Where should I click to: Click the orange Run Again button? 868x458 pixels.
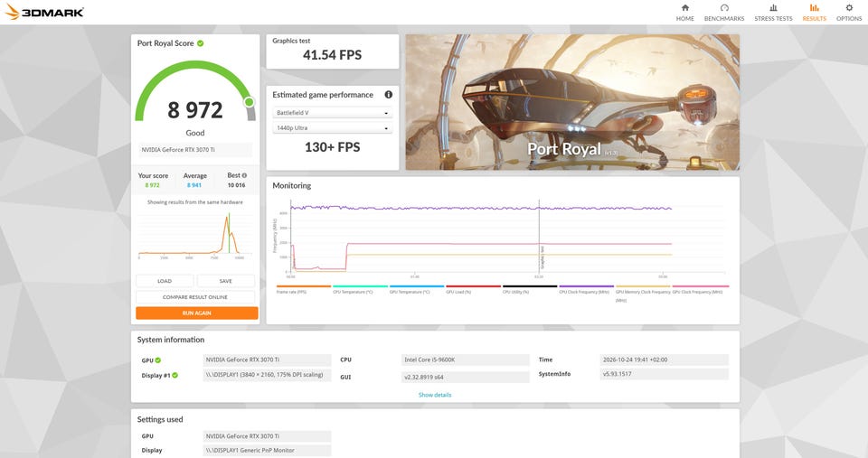coord(197,313)
